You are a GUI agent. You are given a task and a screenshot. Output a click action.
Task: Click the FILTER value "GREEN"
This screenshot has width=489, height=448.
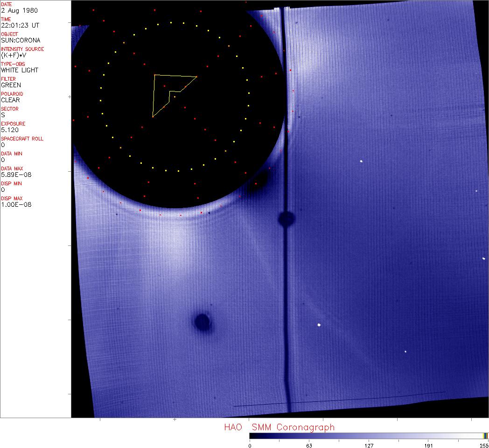point(11,85)
